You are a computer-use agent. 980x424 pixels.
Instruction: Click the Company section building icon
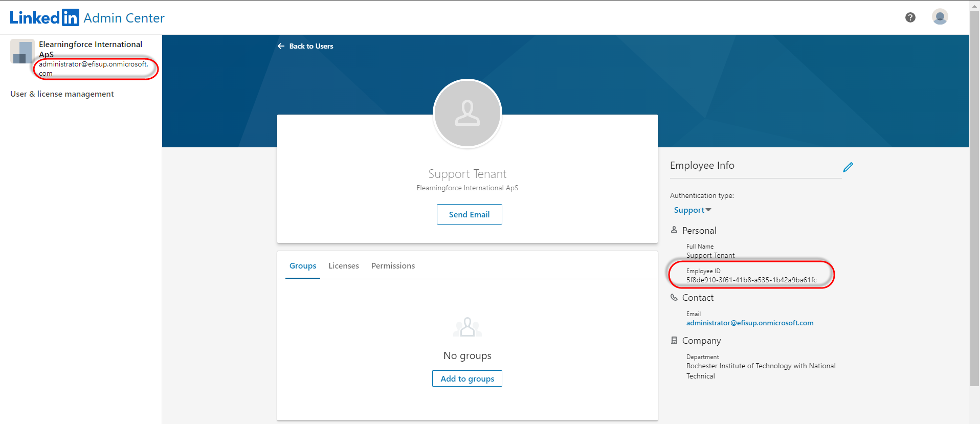tap(674, 340)
